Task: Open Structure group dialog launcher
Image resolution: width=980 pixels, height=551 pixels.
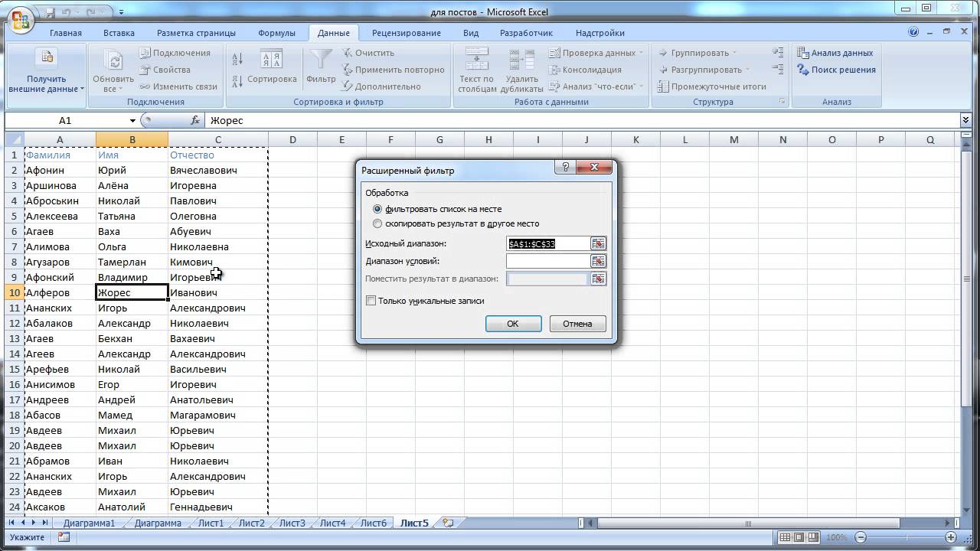Action: pos(782,102)
